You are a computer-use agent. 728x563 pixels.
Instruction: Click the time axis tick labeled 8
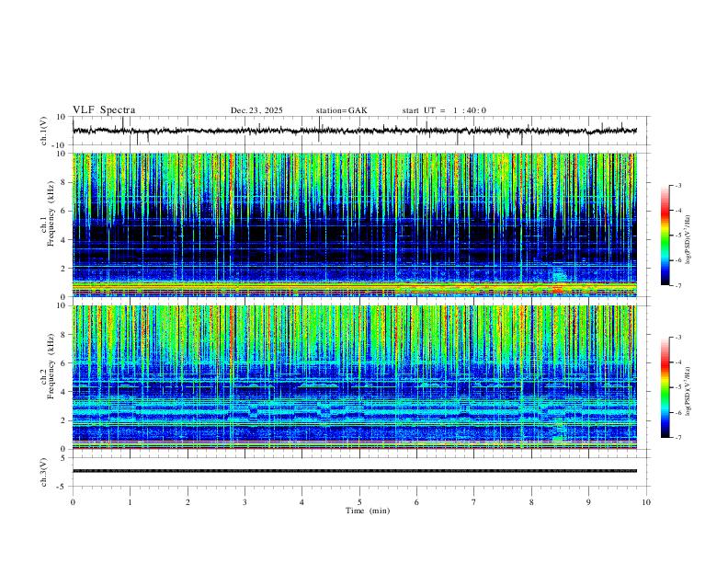[531, 502]
